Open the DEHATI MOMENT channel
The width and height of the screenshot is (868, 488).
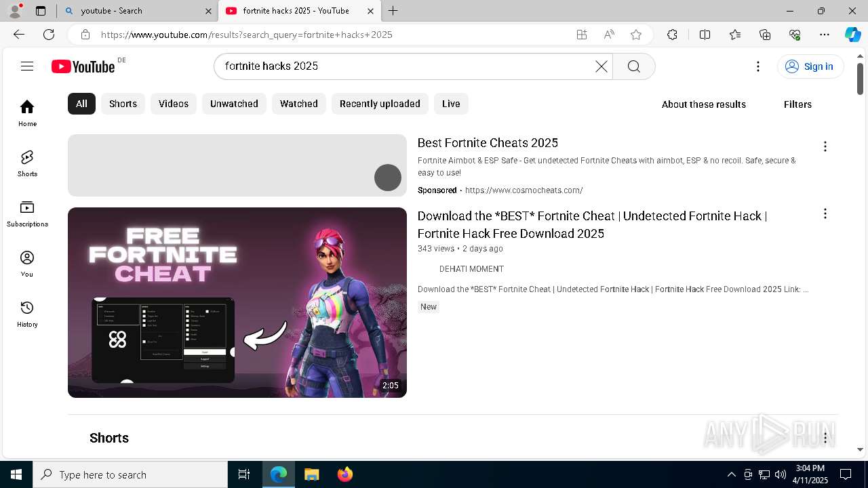471,269
